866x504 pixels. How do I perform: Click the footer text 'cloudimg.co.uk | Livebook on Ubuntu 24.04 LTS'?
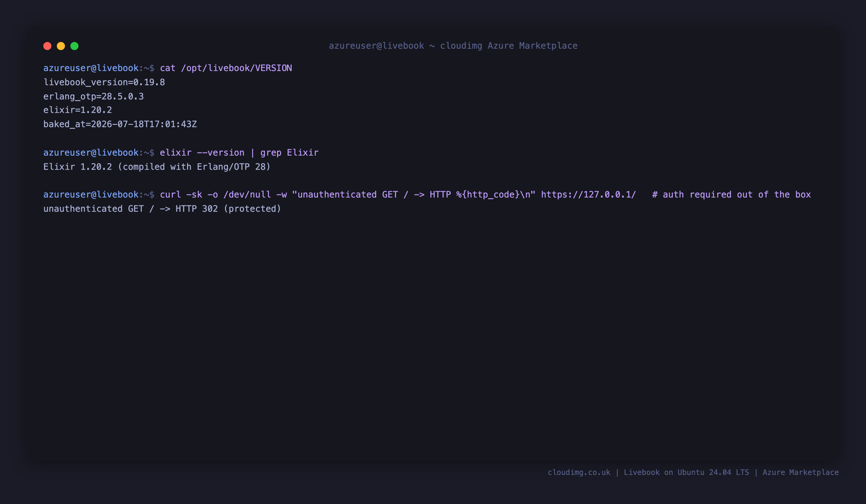click(x=648, y=473)
